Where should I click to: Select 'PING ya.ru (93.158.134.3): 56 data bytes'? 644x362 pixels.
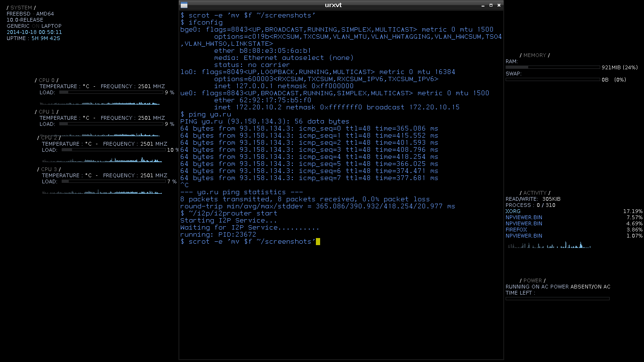pyautogui.click(x=265, y=122)
